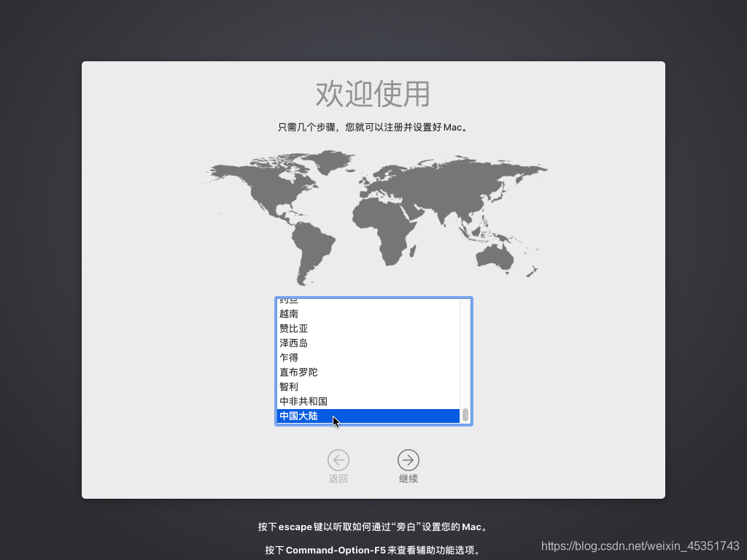Click the setup instructions subtitle text
This screenshot has width=747, height=560.
click(373, 126)
